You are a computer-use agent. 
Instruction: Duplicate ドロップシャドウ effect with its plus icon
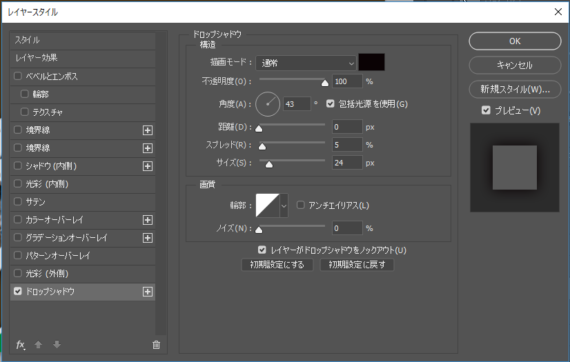coord(148,292)
